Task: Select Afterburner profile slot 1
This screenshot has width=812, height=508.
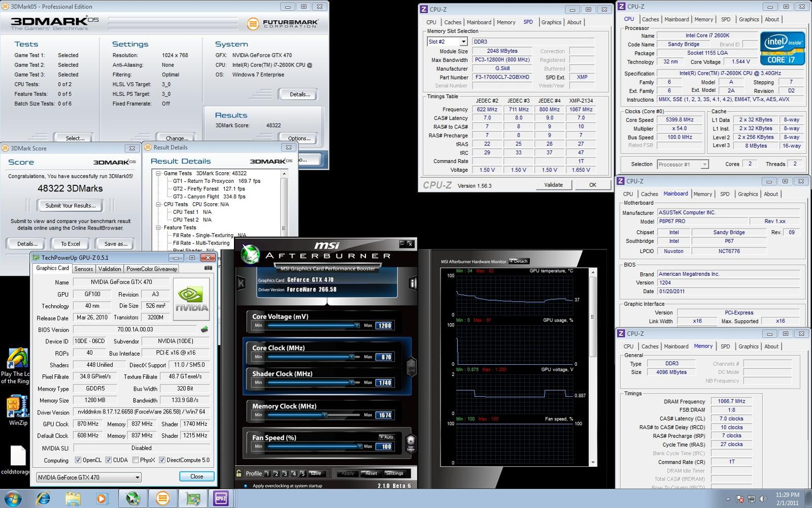Action: [x=267, y=473]
